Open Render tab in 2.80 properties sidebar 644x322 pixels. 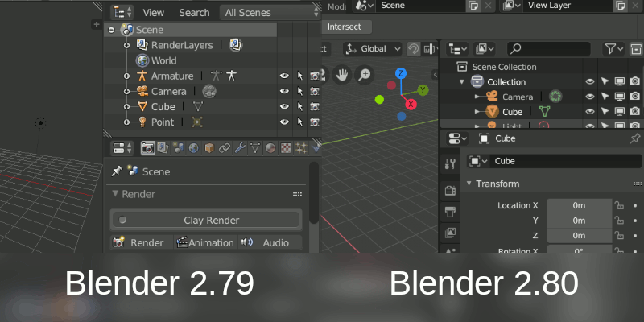pyautogui.click(x=450, y=190)
